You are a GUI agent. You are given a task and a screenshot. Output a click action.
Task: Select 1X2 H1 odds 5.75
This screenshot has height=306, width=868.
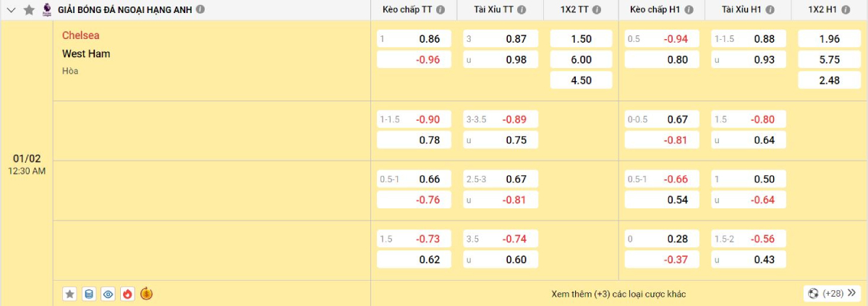(827, 59)
